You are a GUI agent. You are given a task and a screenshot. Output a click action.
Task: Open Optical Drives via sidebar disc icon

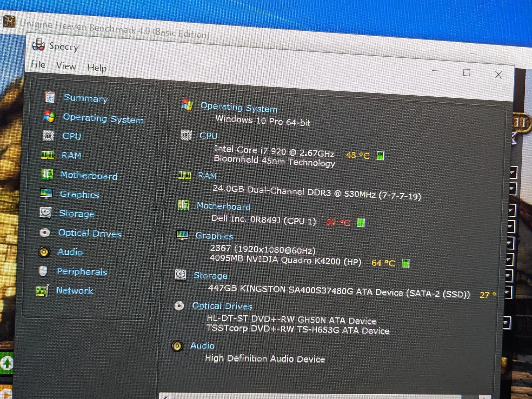tap(45, 232)
